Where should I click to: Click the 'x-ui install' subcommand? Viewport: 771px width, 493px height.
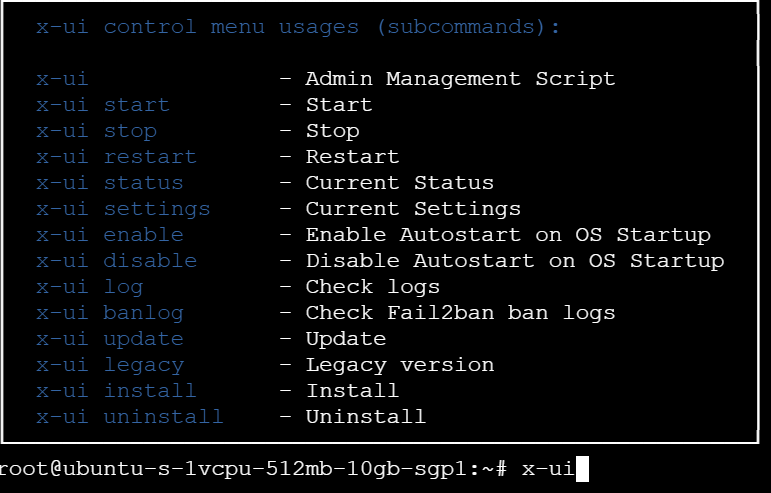[x=117, y=391]
